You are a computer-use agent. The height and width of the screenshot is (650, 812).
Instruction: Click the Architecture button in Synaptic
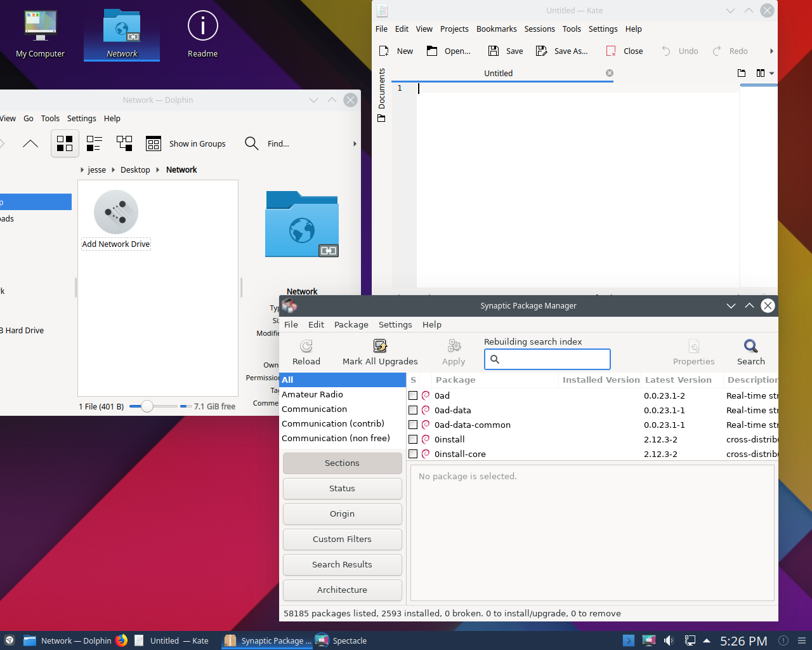343,590
